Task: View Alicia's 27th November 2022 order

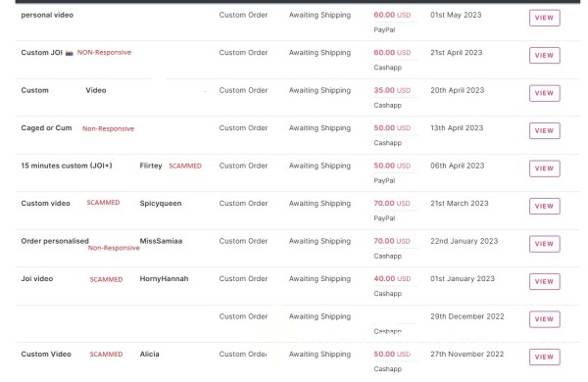Action: (545, 357)
